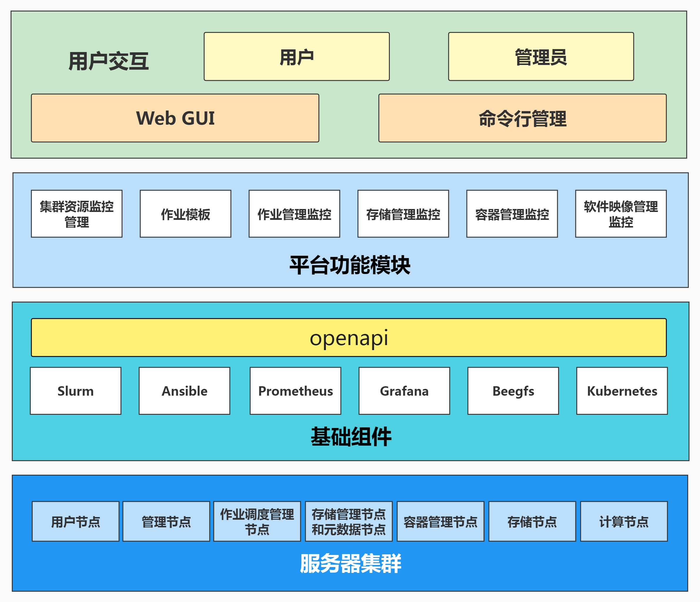Select the Beegfs component box
Viewport: 700px width, 602px height.
pyautogui.click(x=513, y=391)
